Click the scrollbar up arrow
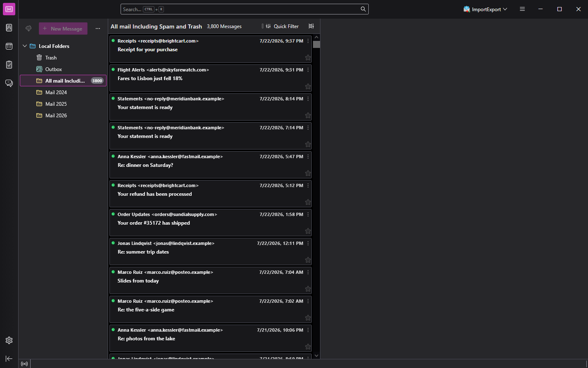Screen dimensions: 588x368 coord(316,37)
